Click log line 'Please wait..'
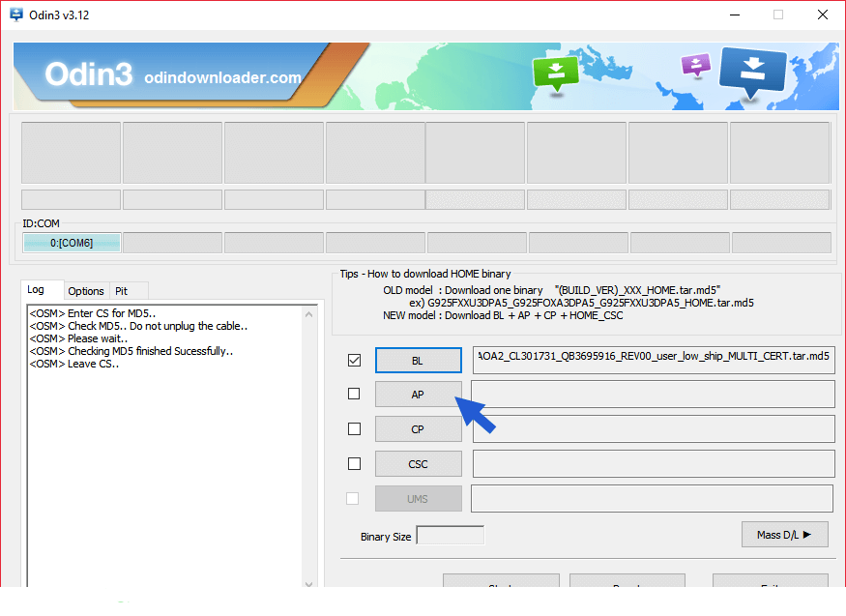This screenshot has height=616, width=846. tap(78, 338)
